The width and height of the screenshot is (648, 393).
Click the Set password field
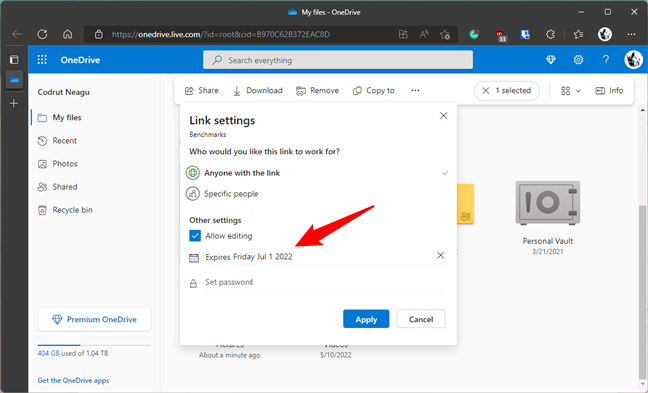(x=325, y=282)
